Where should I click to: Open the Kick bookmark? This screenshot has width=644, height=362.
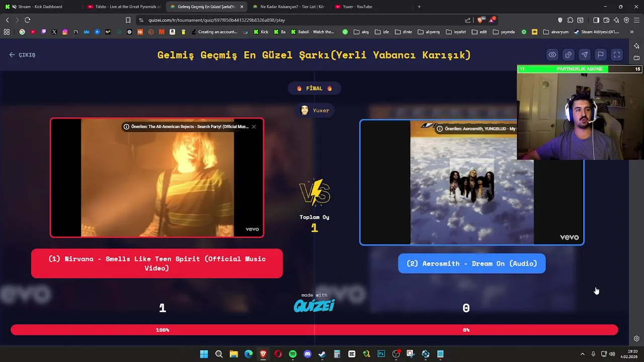click(x=261, y=32)
